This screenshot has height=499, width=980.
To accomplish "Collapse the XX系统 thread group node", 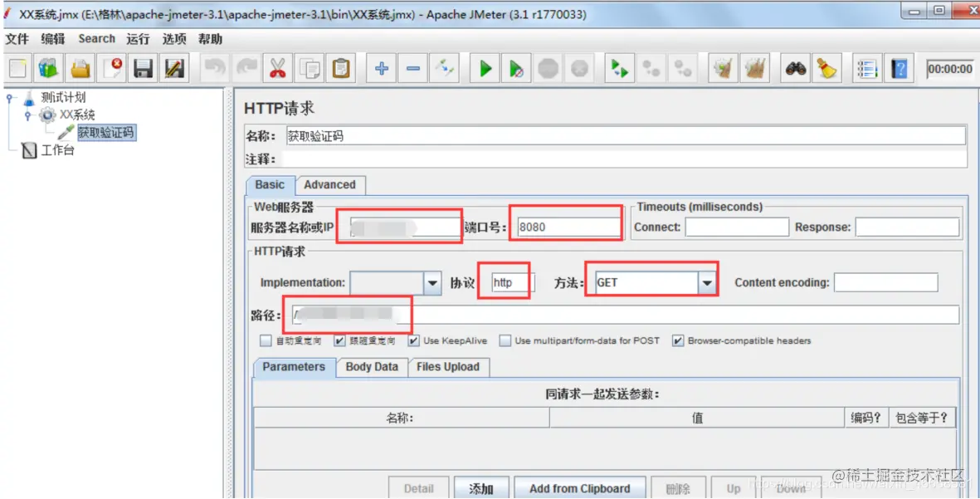I will pos(27,115).
